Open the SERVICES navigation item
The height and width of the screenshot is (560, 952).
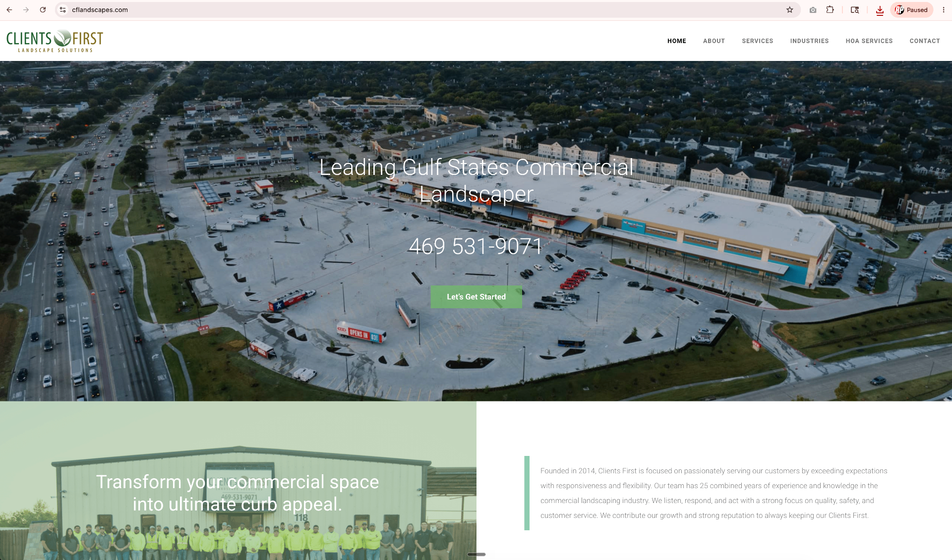coord(757,41)
